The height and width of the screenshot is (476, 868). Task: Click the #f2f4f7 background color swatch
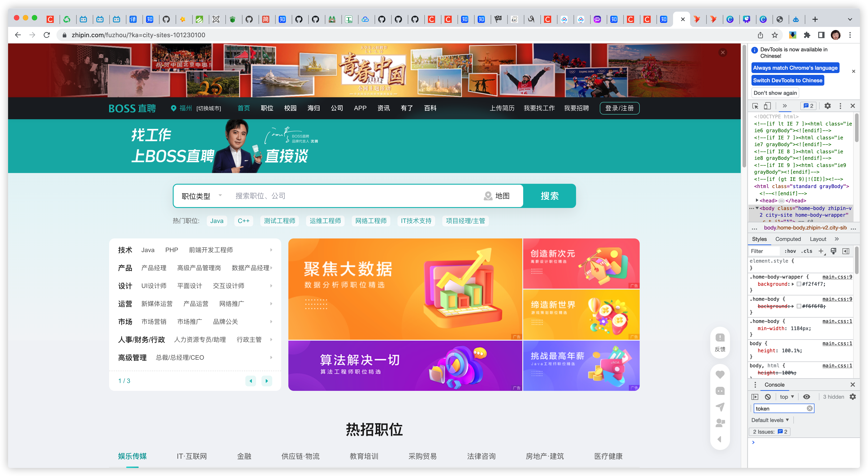pyautogui.click(x=799, y=284)
